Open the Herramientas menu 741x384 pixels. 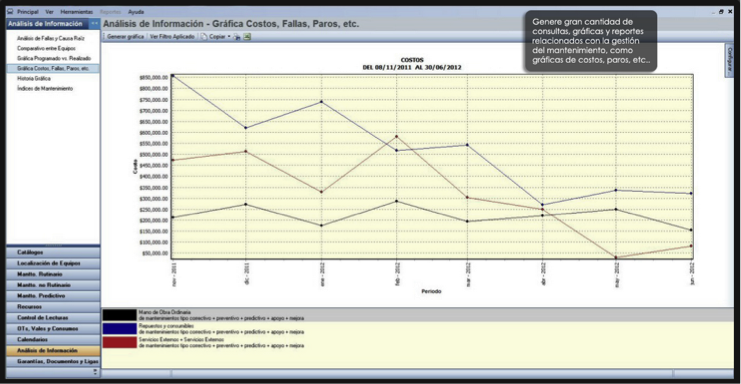tap(77, 12)
